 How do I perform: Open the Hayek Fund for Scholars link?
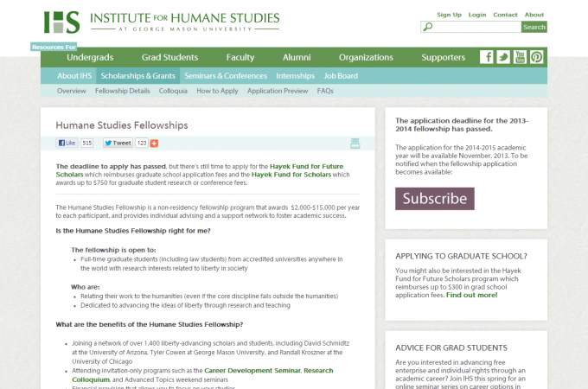tap(291, 175)
